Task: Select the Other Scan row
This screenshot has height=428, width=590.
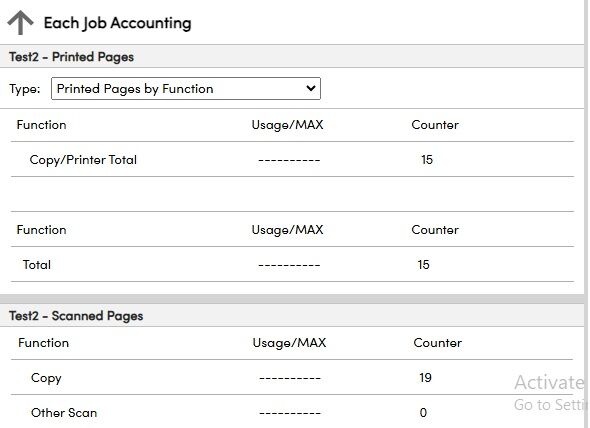Action: tap(292, 412)
